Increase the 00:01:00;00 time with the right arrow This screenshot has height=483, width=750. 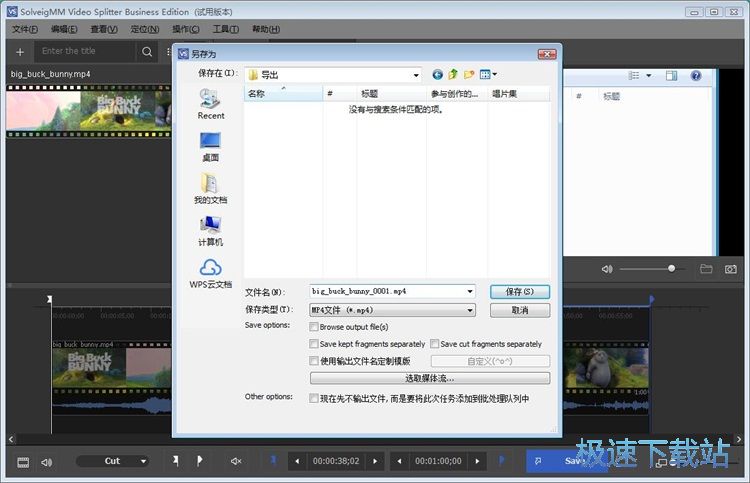477,461
